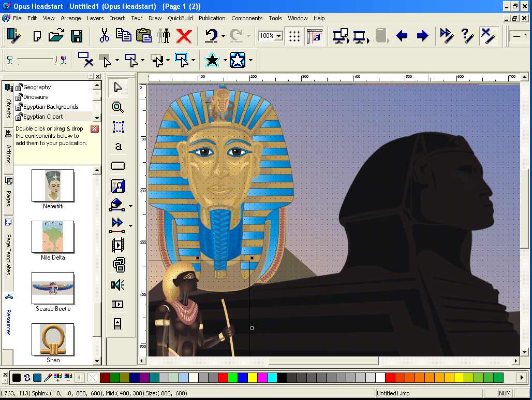
Task: Toggle the dotted grid display
Action: coord(294,36)
